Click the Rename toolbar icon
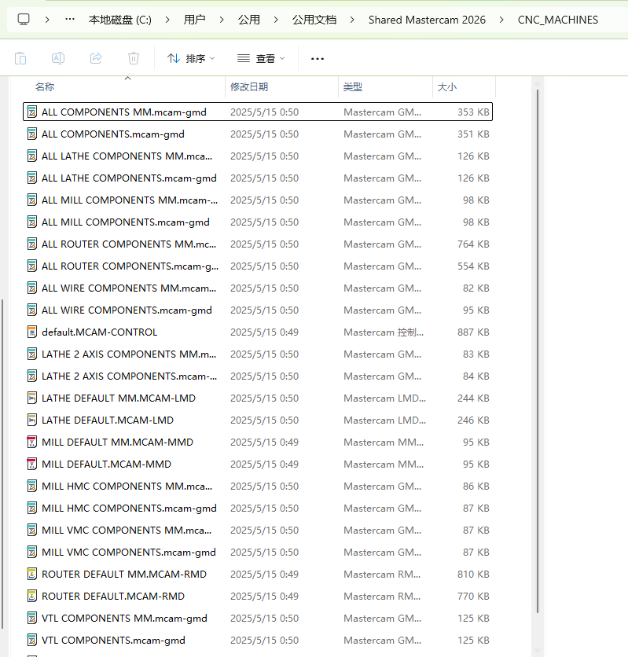 pos(58,58)
